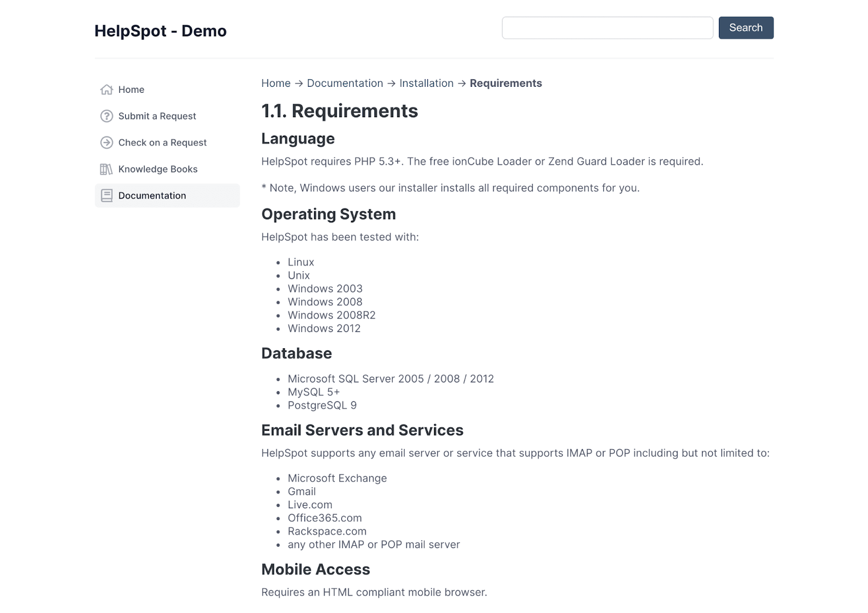Click the Requirements breadcrumb item
868x613 pixels.
coord(506,83)
